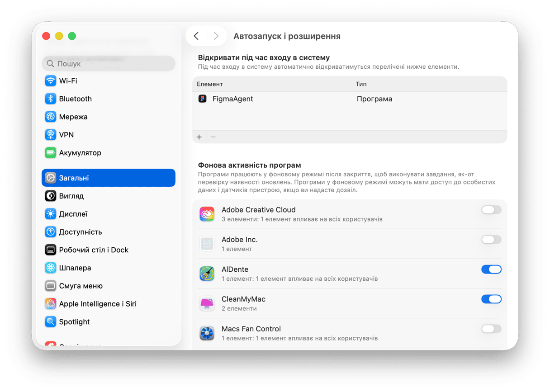550x392 pixels.
Task: Add login item with plus button
Action: click(199, 137)
